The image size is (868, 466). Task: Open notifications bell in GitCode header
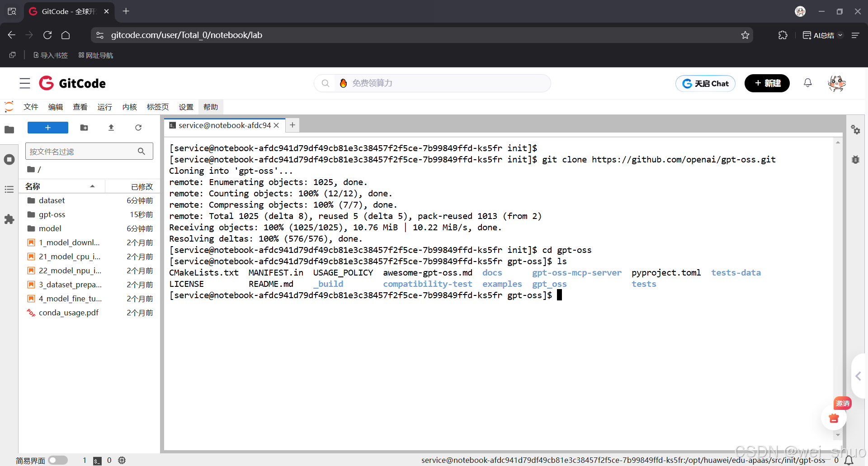coord(807,83)
